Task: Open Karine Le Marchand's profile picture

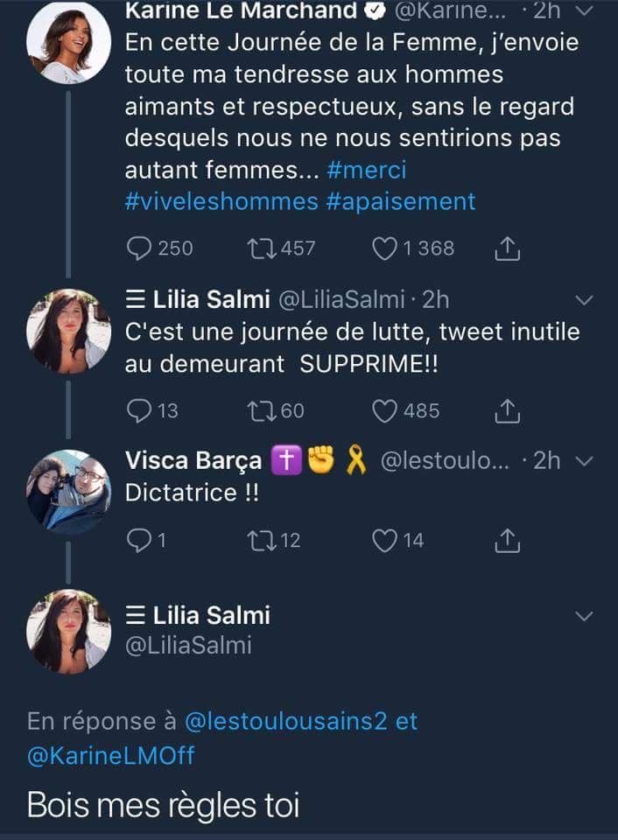Action: tap(68, 42)
